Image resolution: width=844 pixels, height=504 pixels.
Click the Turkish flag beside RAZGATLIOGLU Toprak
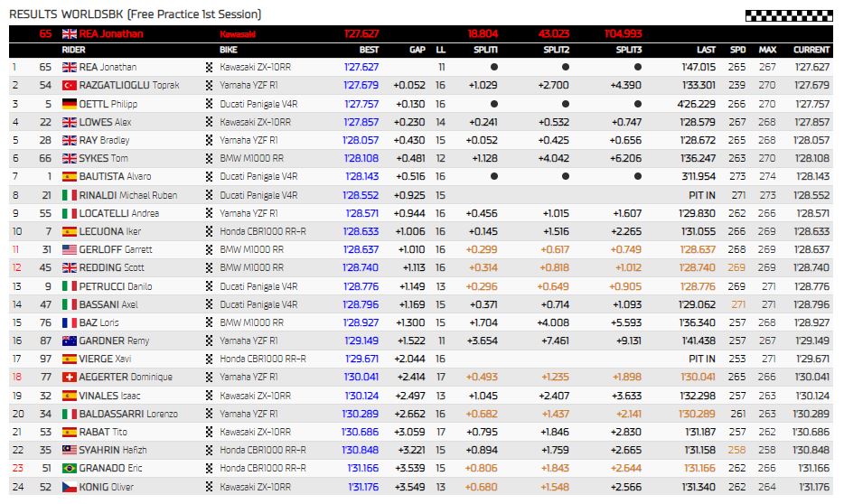(x=70, y=86)
